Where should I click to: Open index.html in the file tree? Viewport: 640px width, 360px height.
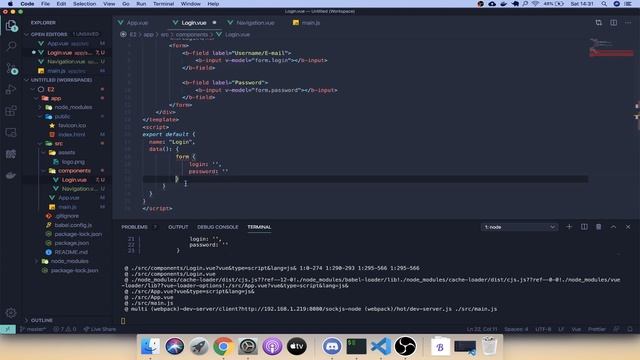point(71,135)
